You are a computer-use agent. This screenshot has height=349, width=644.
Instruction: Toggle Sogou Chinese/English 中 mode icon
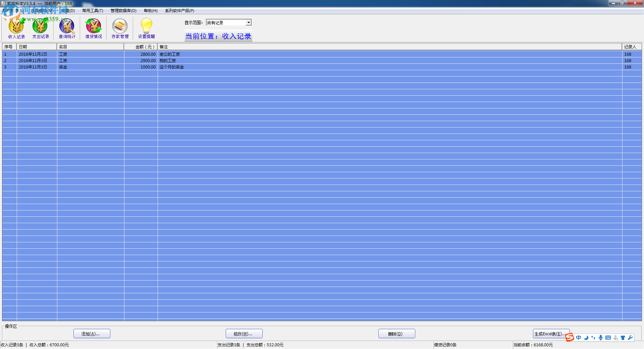pyautogui.click(x=579, y=338)
